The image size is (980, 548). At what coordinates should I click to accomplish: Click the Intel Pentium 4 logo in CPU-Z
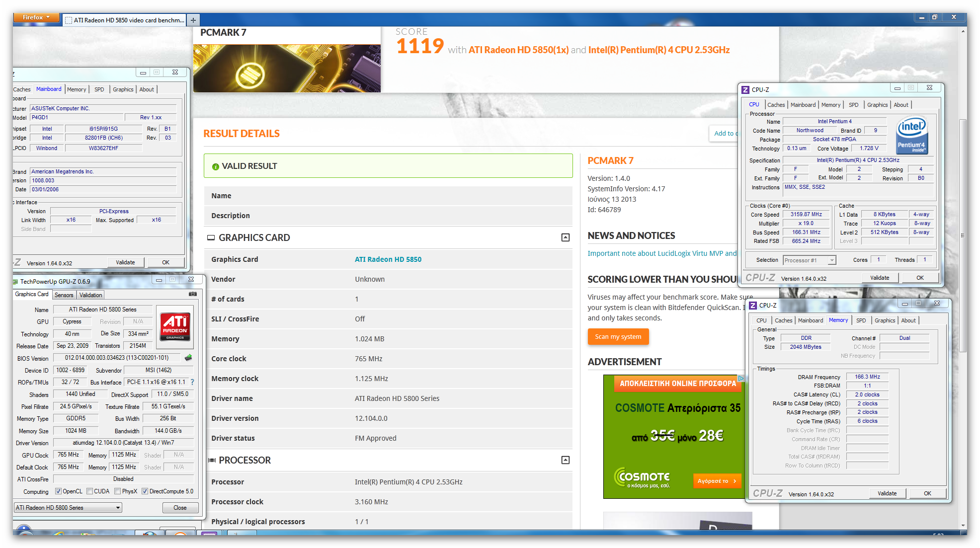tap(912, 135)
